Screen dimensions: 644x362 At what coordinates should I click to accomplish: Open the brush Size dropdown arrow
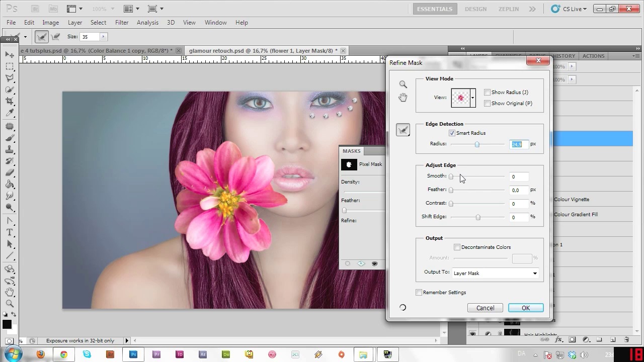tap(103, 37)
